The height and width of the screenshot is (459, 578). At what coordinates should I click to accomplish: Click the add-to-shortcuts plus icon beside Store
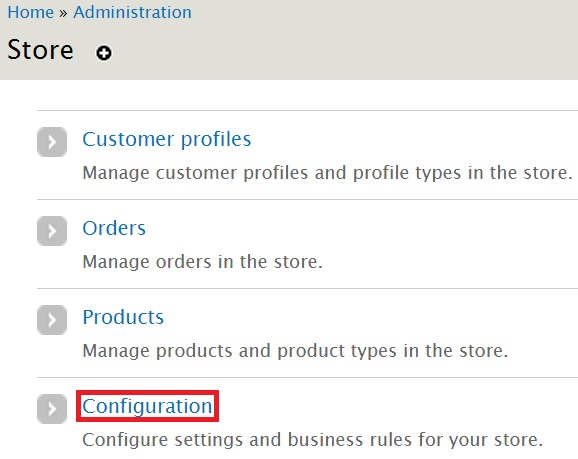click(104, 53)
